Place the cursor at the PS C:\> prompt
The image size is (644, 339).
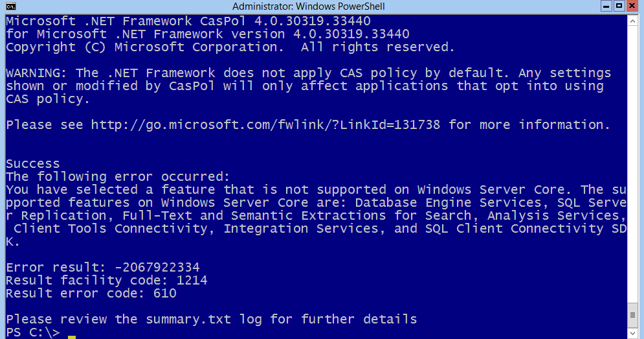[71, 334]
